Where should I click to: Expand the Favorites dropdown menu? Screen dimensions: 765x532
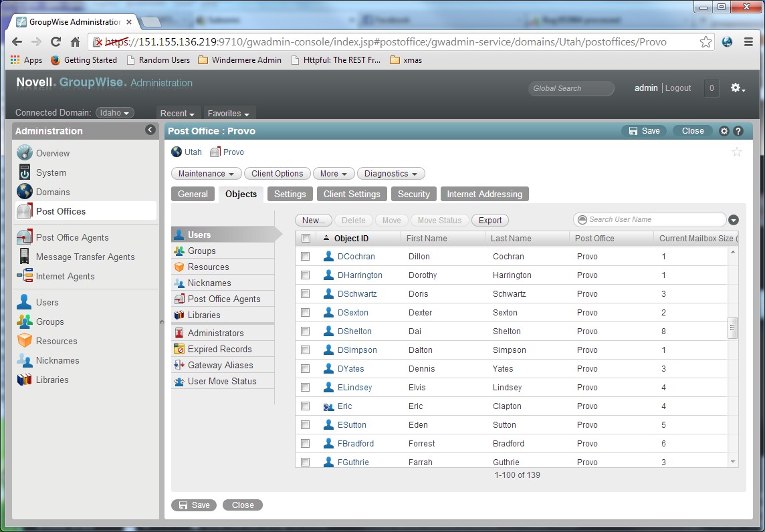tap(229, 113)
